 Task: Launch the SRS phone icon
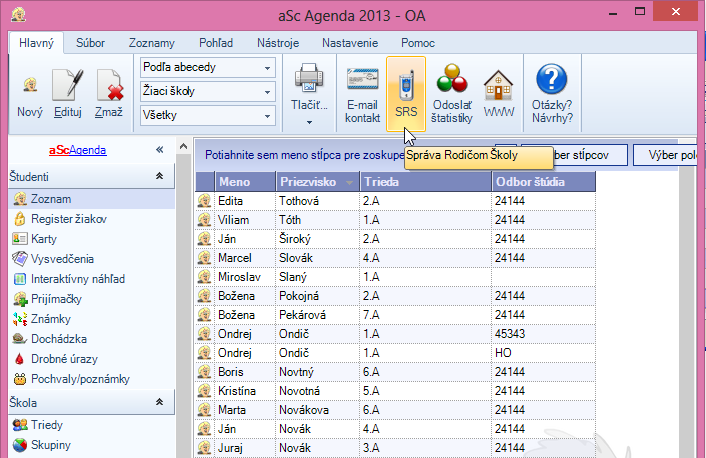point(406,86)
